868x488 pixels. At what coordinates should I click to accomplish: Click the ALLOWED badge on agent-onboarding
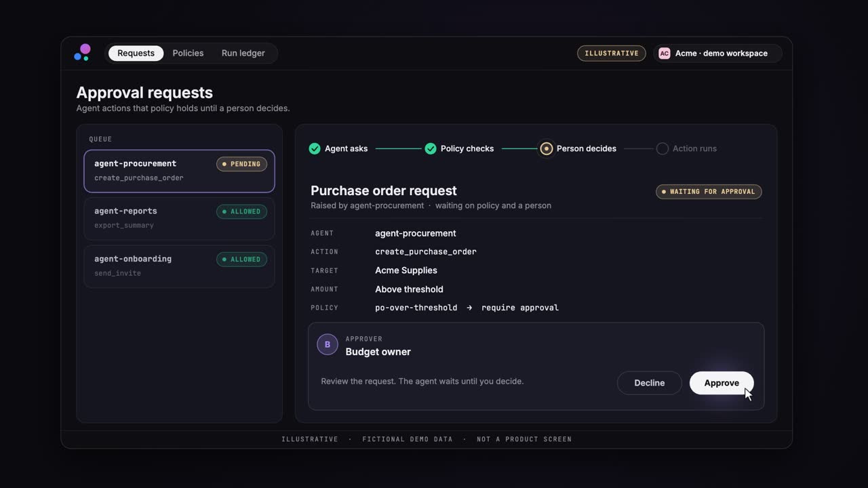coord(241,259)
